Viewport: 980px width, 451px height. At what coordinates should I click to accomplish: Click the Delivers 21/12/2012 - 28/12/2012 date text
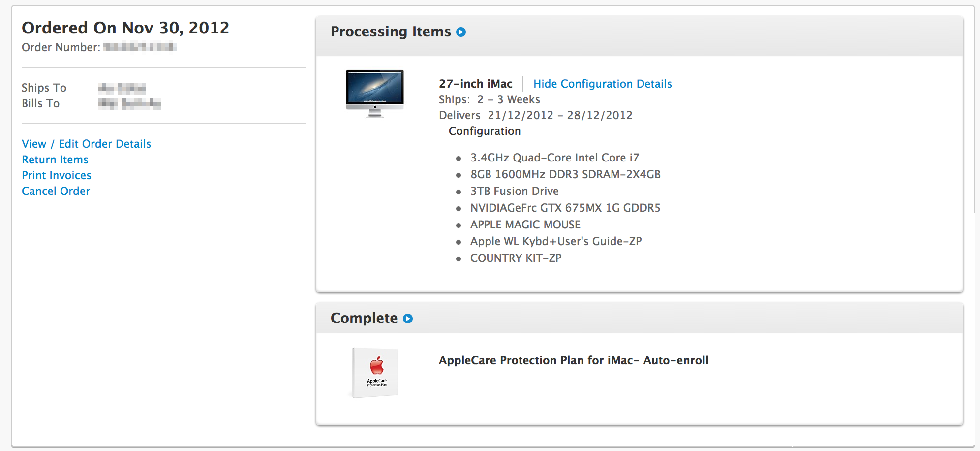(536, 115)
